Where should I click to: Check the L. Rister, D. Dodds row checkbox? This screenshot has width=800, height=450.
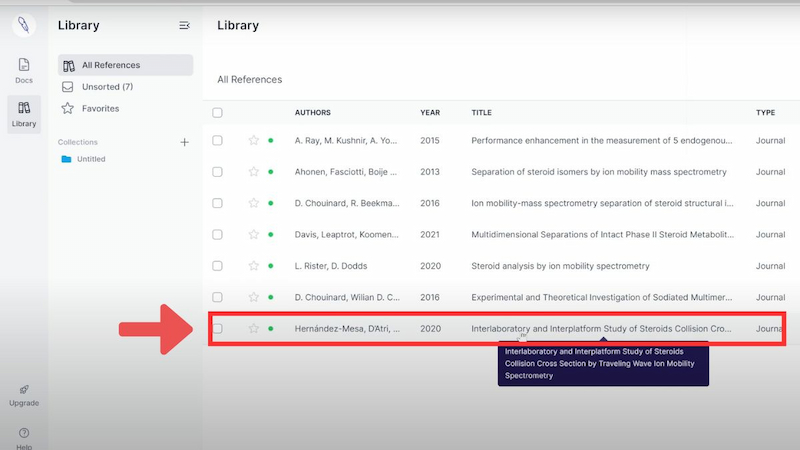[217, 266]
